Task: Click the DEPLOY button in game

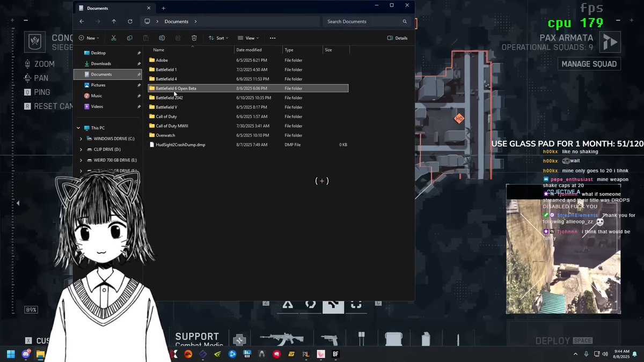Action: 563,341
